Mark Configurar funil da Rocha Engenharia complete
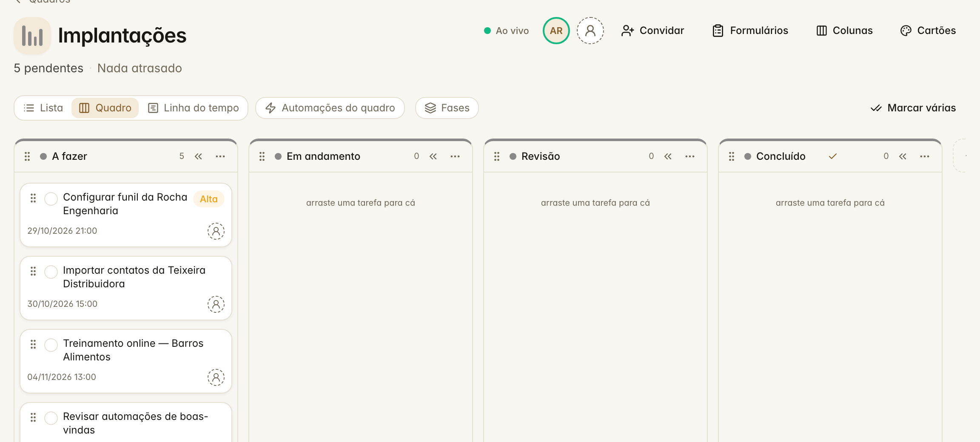 [x=51, y=198]
